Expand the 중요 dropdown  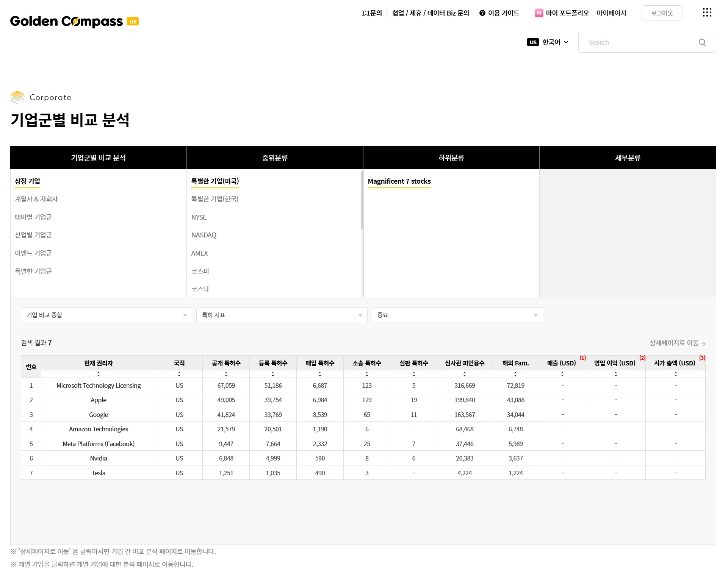[457, 315]
